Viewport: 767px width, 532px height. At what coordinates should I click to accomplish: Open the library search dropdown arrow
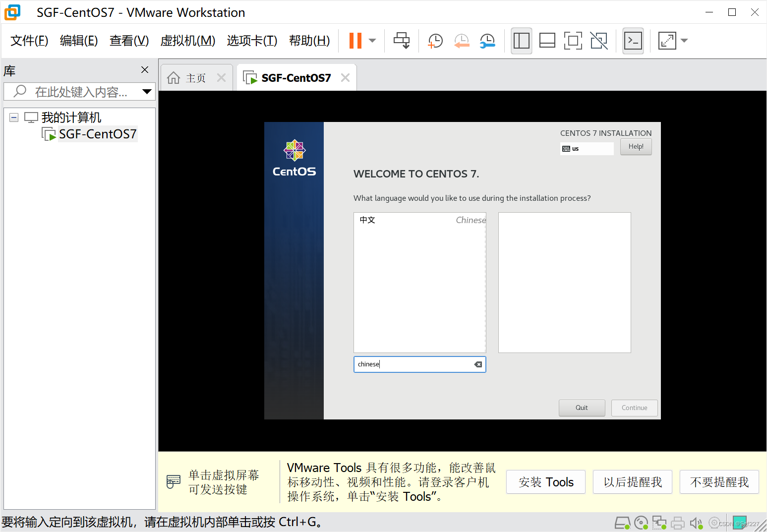(x=147, y=92)
